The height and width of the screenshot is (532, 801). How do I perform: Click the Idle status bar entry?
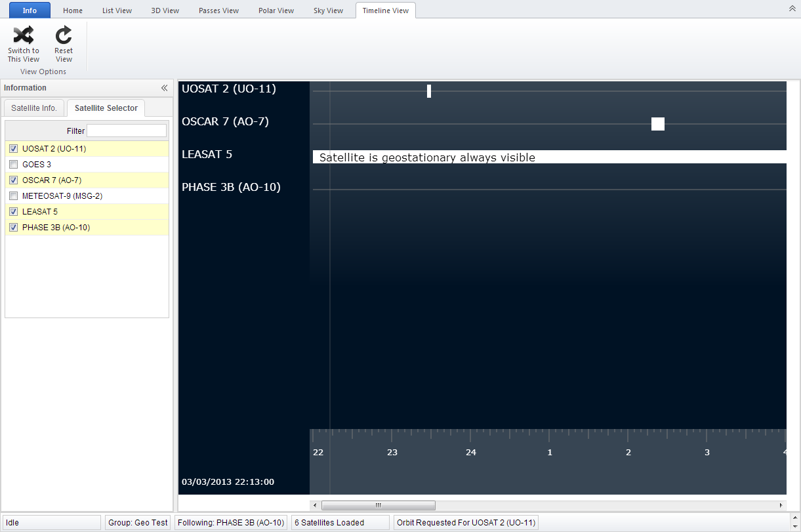point(51,523)
